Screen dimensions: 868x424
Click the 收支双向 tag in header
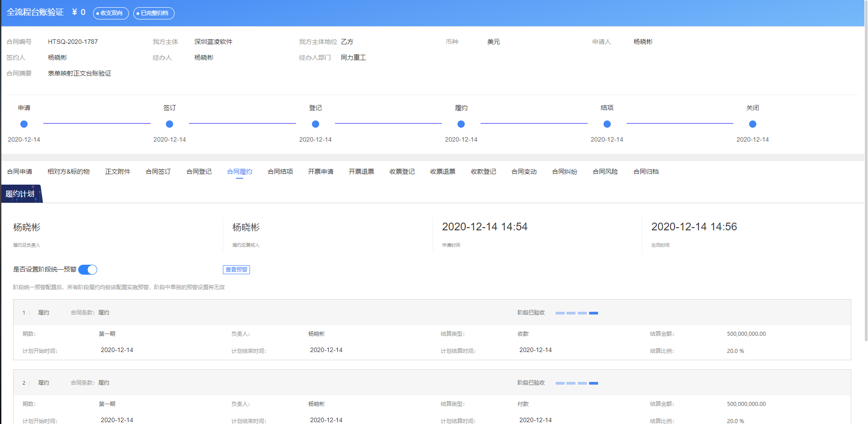point(111,13)
